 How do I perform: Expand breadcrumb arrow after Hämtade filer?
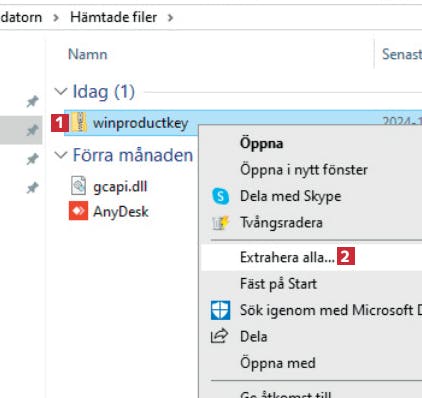pos(170,17)
